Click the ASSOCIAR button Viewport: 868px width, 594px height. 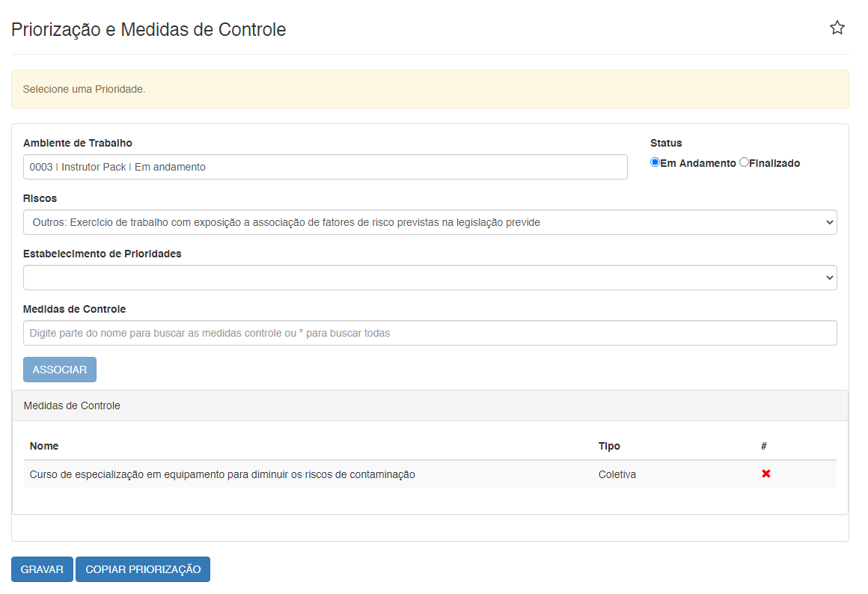point(60,370)
